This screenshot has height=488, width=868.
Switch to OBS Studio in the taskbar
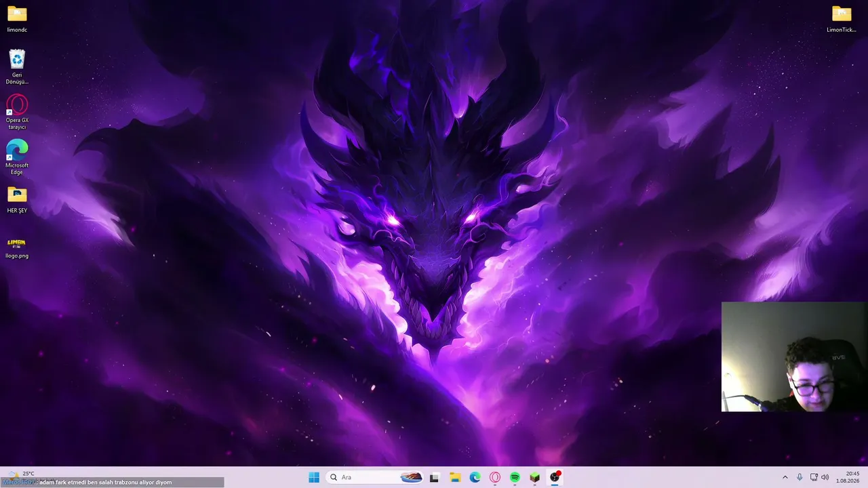coord(555,477)
